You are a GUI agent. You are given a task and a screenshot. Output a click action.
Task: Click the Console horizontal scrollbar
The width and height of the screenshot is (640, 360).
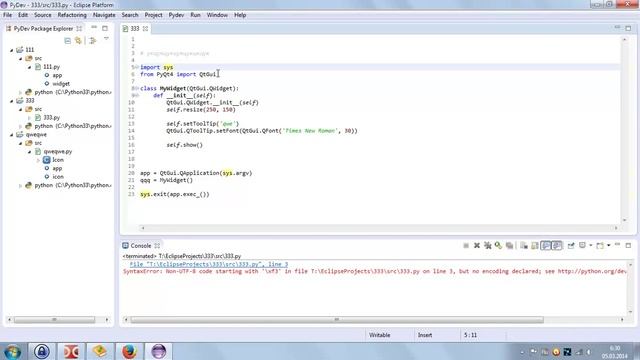pyautogui.click(x=337, y=320)
